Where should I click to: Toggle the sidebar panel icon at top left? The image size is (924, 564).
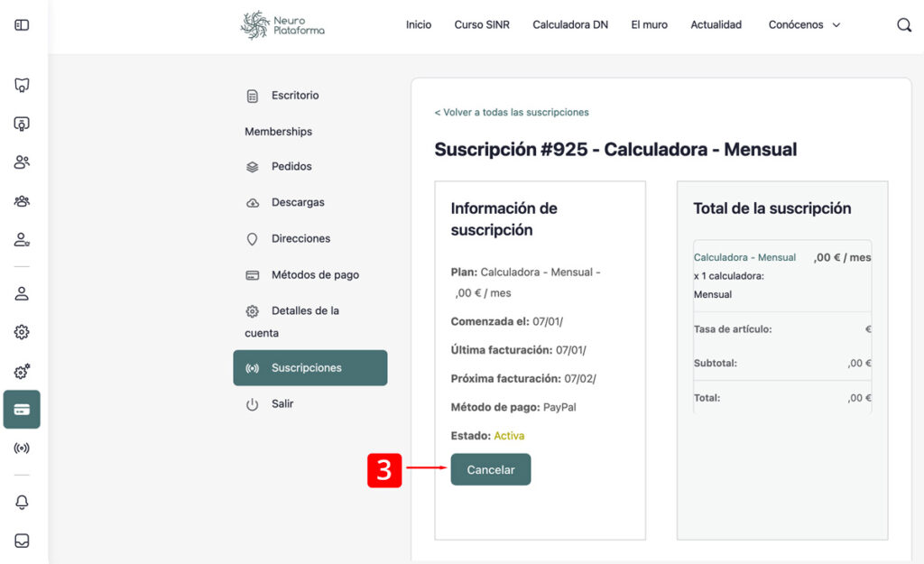point(22,24)
